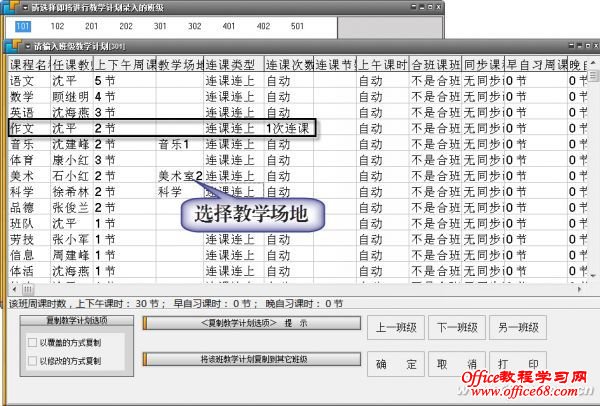Click the table's vertical scrollbar down arrow

click(x=593, y=275)
